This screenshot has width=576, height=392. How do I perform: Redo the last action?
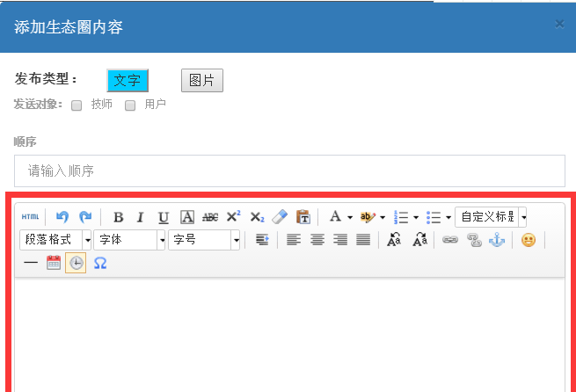coord(85,217)
